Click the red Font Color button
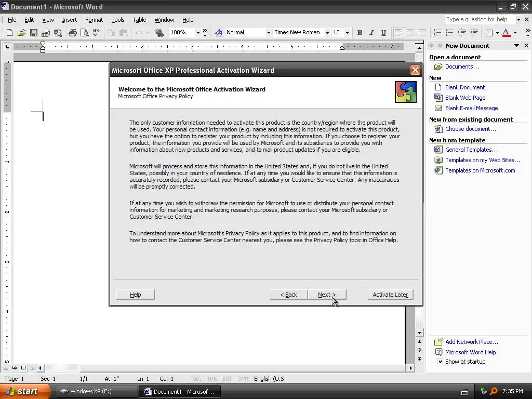532x399 pixels. [x=506, y=33]
